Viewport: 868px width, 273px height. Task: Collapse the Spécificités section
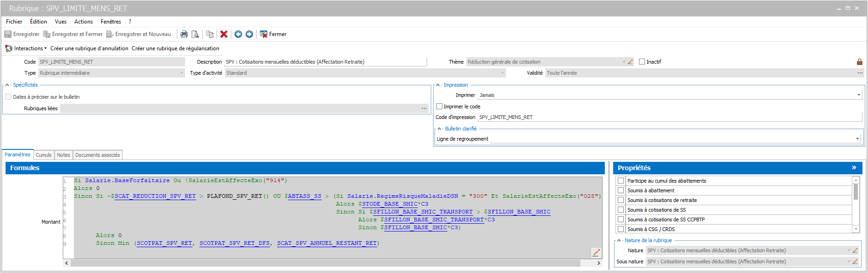(7, 85)
